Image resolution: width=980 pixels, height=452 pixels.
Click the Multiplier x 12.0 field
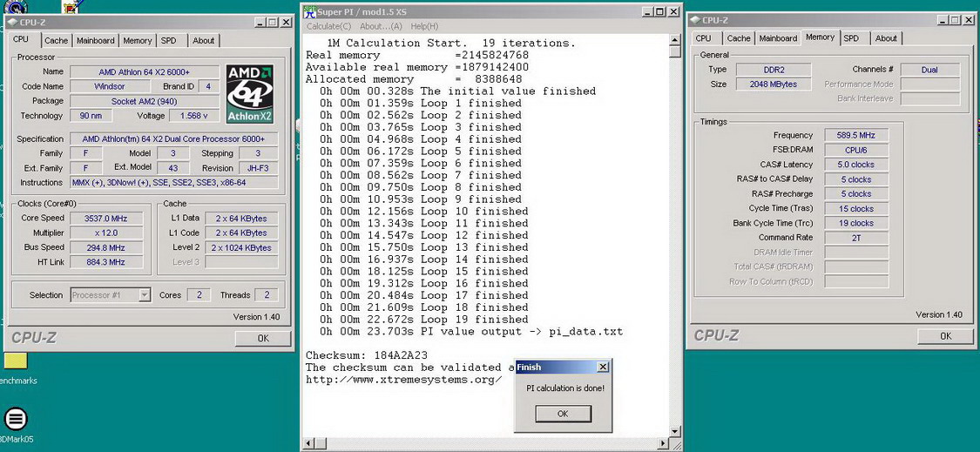[x=106, y=233]
